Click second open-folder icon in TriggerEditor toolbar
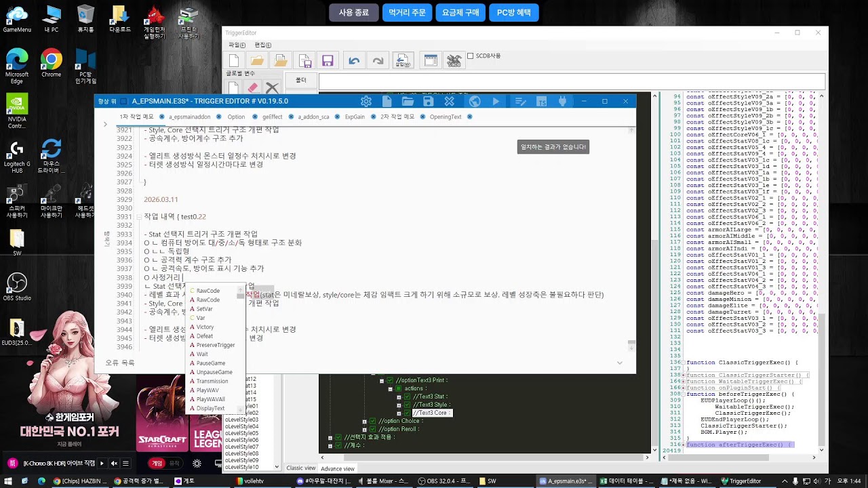Image resolution: width=868 pixels, height=488 pixels. (281, 61)
